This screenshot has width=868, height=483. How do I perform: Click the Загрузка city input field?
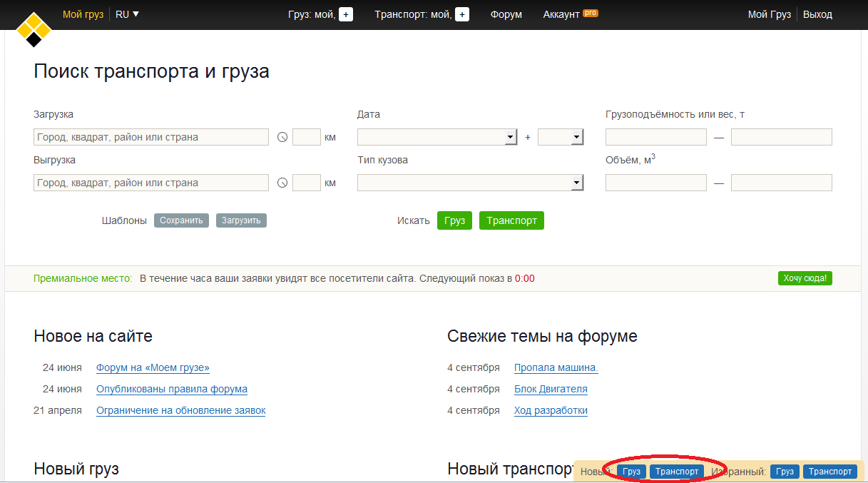coord(151,137)
